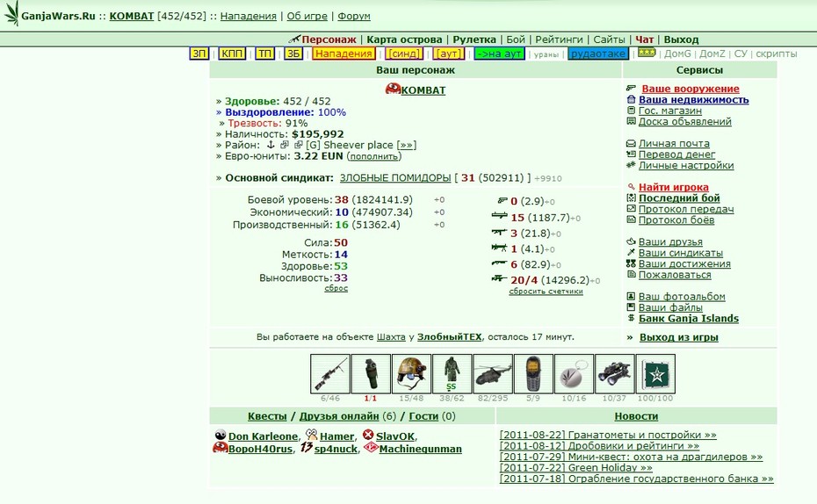Open Шахта object link
The image size is (817, 504).
click(391, 337)
